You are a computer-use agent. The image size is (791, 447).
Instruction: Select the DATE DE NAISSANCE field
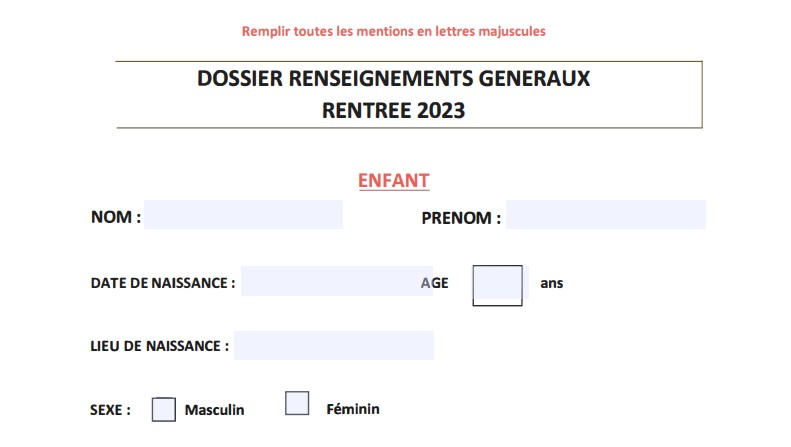[x=336, y=281]
